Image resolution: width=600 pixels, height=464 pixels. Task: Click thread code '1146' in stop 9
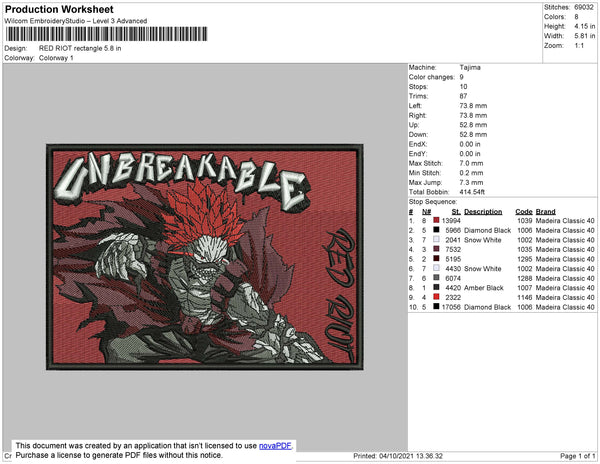click(x=525, y=297)
